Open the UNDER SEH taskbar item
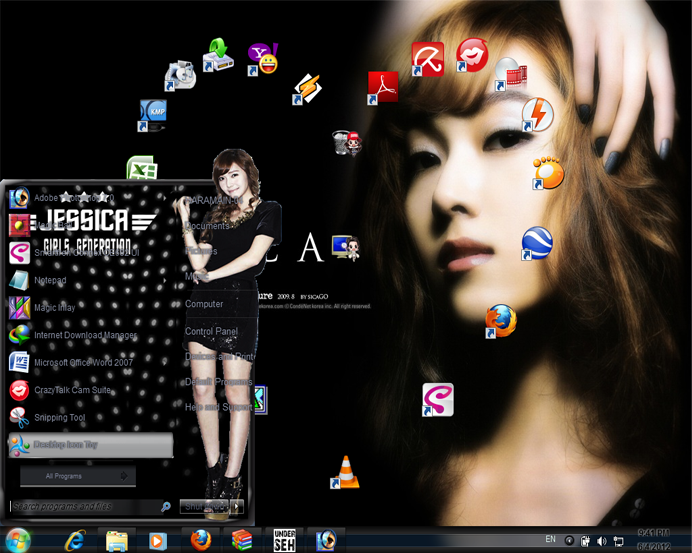The height and width of the screenshot is (553, 692). [284, 540]
